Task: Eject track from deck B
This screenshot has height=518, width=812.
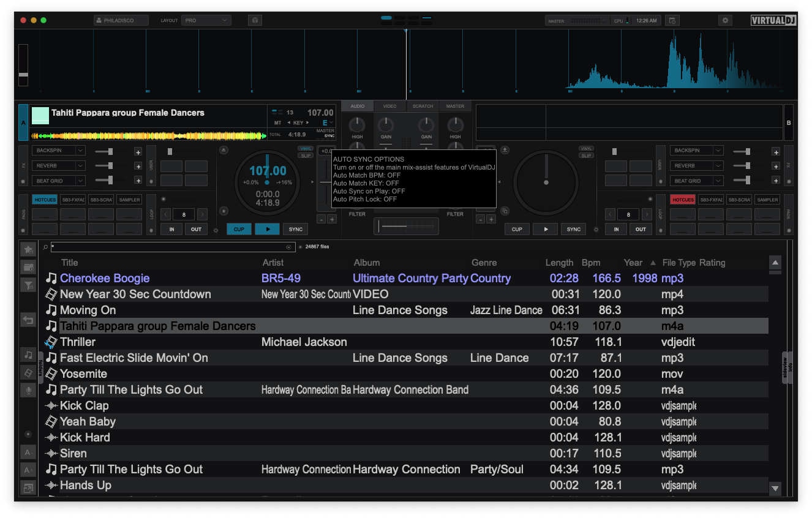Action: click(x=505, y=149)
